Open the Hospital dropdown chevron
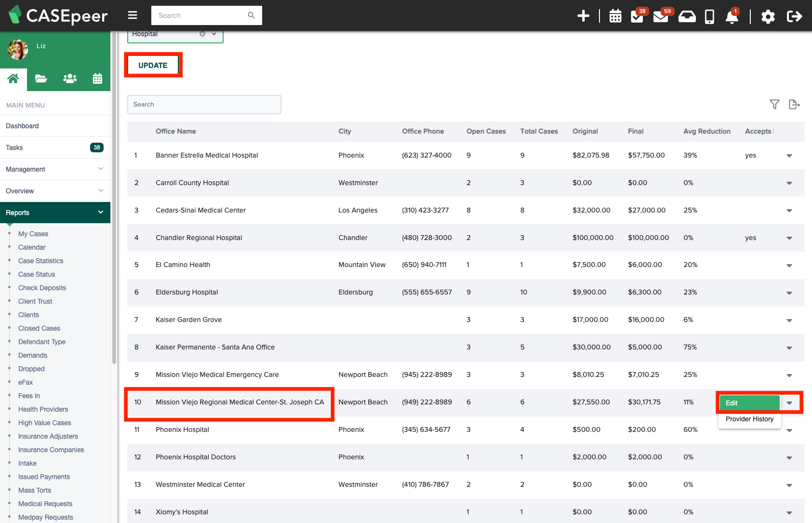The height and width of the screenshot is (523, 812). click(x=214, y=34)
